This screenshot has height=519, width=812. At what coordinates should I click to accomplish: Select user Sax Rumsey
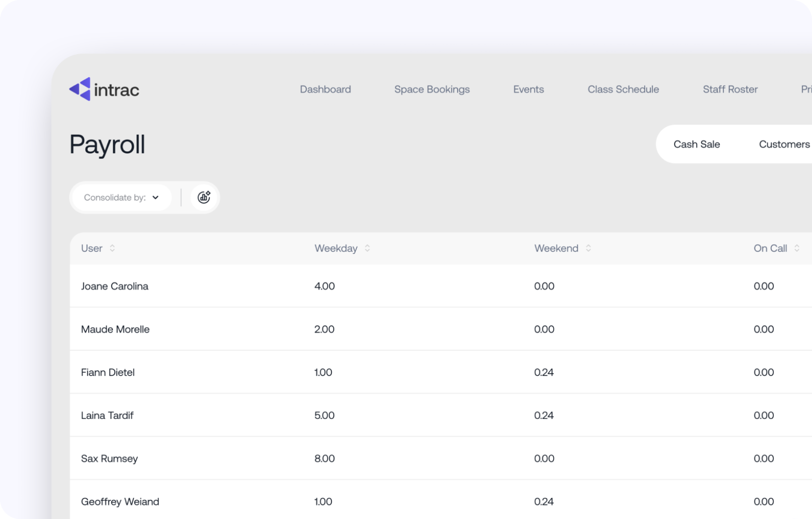click(x=109, y=458)
